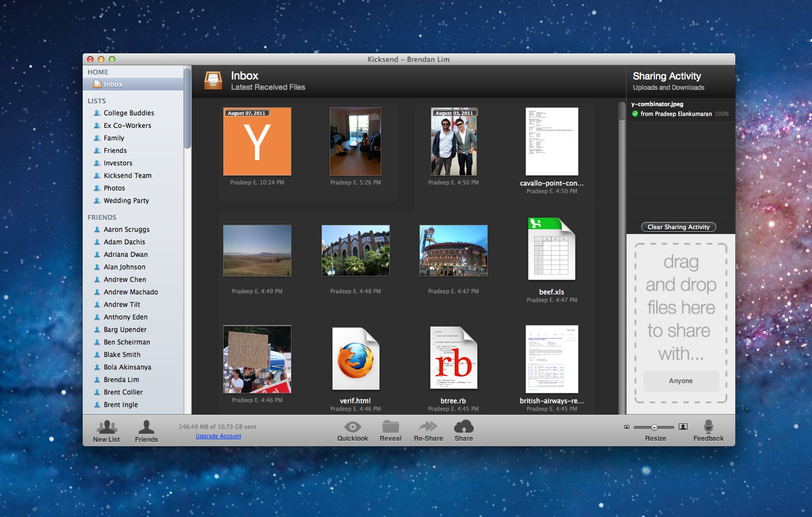This screenshot has height=517, width=812.
Task: Open the Kicksend Team list
Action: point(127,176)
